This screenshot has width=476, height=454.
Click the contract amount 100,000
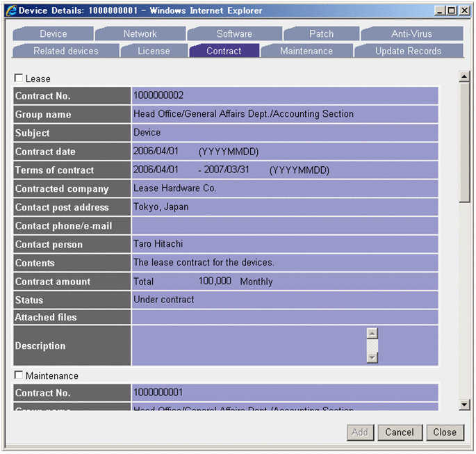(215, 281)
